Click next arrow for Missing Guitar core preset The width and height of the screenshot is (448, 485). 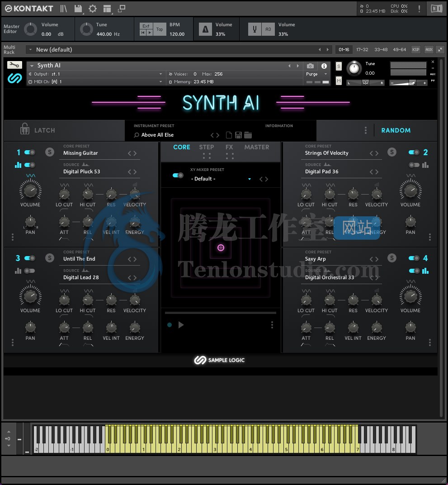tap(135, 153)
